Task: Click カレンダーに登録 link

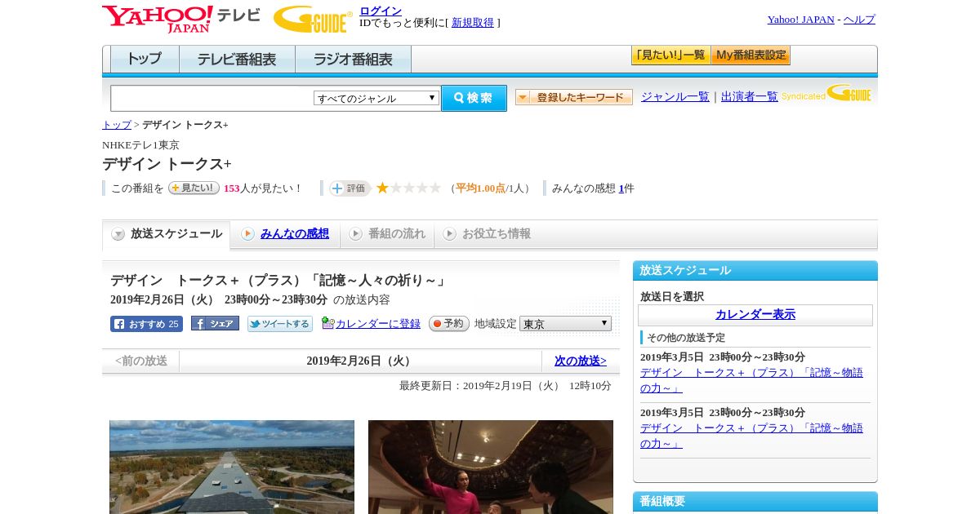Action: point(378,324)
